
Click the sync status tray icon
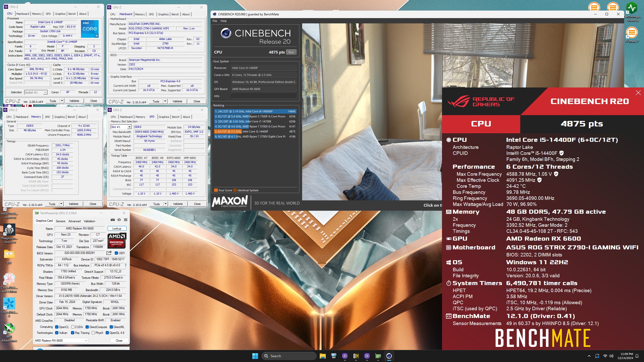597,356
